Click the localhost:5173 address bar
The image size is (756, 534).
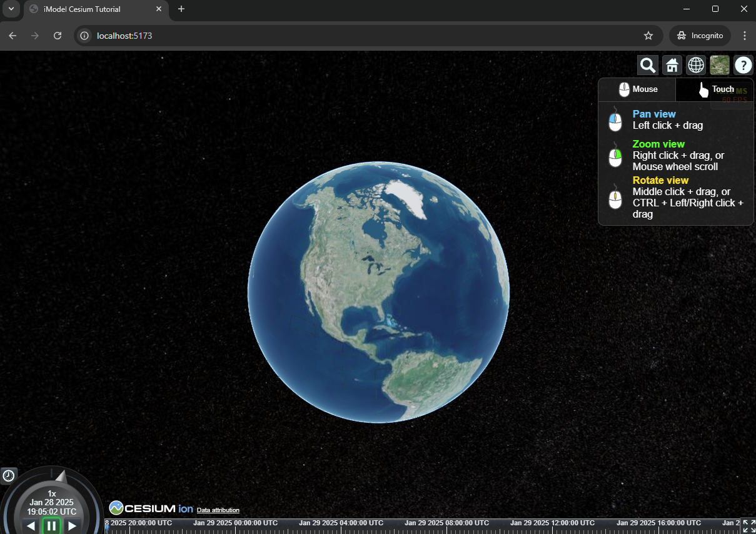pyautogui.click(x=363, y=36)
